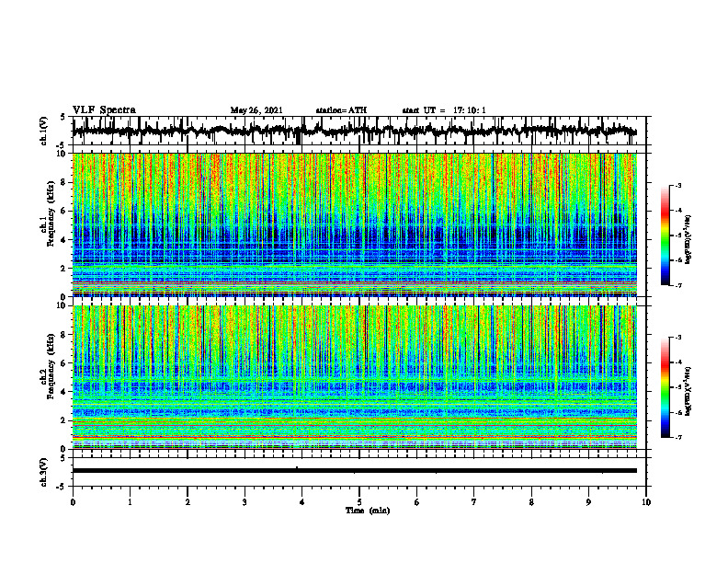The width and height of the screenshot is (728, 563).
Task: Click the "5" tick of the ch.1(V) axis
Action: click(63, 117)
